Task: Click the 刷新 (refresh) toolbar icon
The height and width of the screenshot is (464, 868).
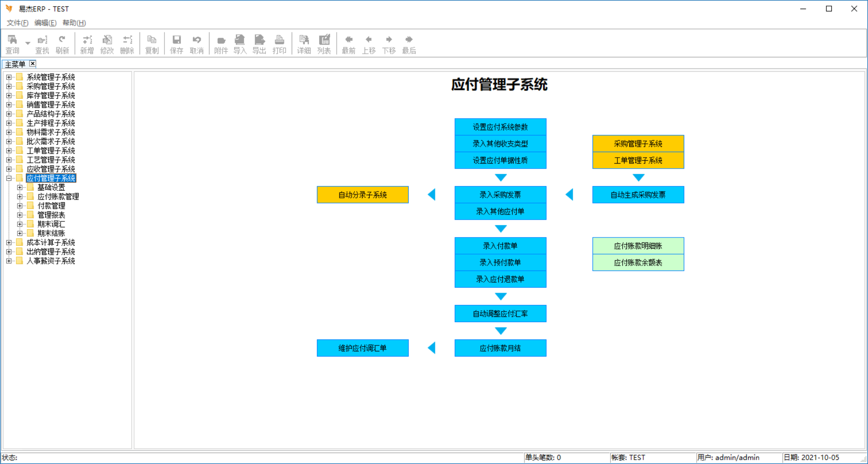Action: click(x=62, y=45)
